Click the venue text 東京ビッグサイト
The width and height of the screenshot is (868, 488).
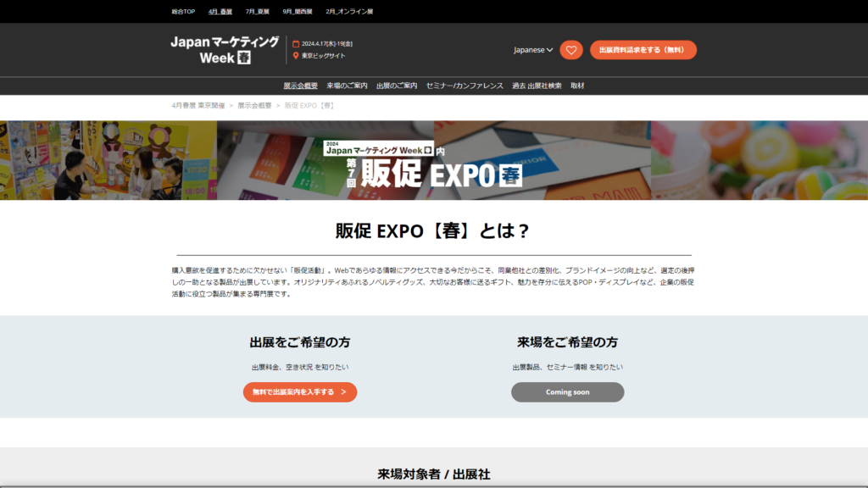(323, 56)
